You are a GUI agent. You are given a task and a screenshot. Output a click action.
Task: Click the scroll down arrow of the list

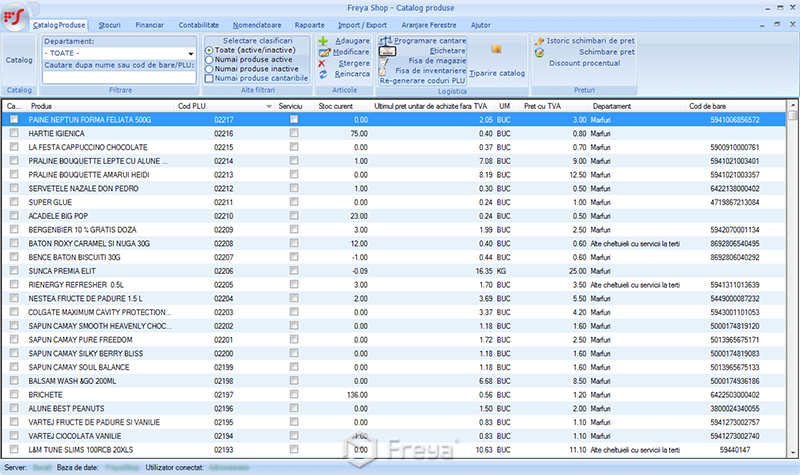pyautogui.click(x=793, y=452)
